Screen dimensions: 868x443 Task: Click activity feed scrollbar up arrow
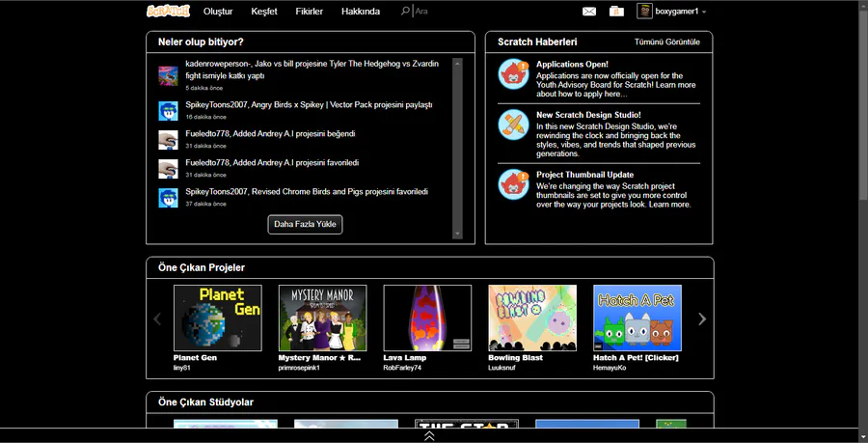point(457,63)
